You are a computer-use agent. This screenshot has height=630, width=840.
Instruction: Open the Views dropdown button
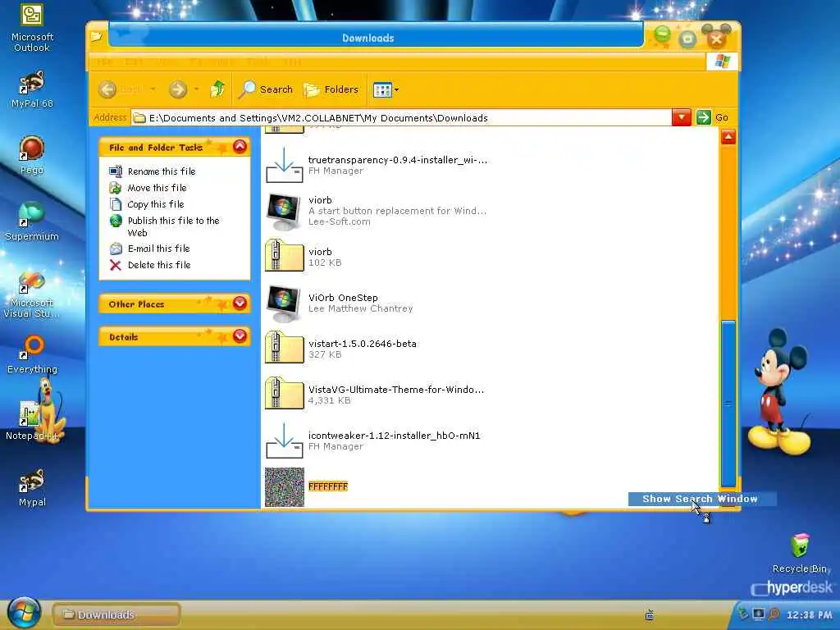pyautogui.click(x=386, y=89)
